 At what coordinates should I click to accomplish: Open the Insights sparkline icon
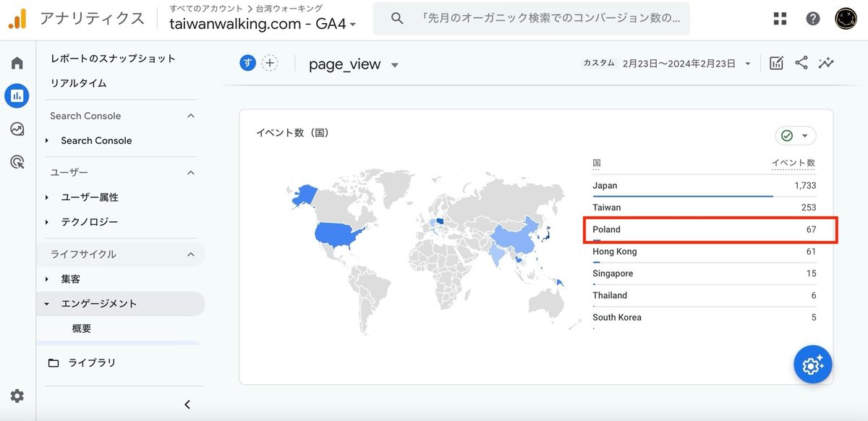click(826, 63)
